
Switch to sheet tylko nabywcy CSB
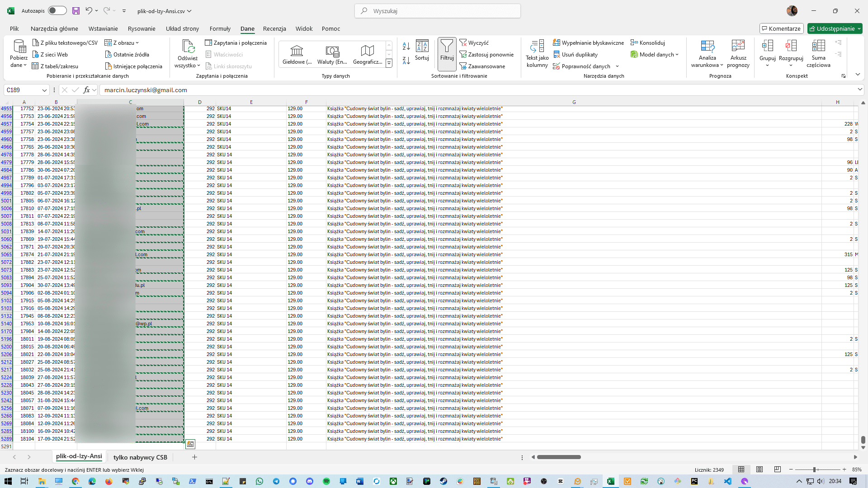pyautogui.click(x=140, y=457)
